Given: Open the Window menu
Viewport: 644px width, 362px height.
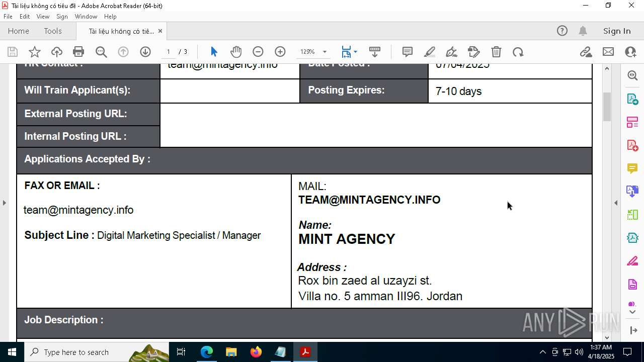Looking at the screenshot, I should (86, 17).
